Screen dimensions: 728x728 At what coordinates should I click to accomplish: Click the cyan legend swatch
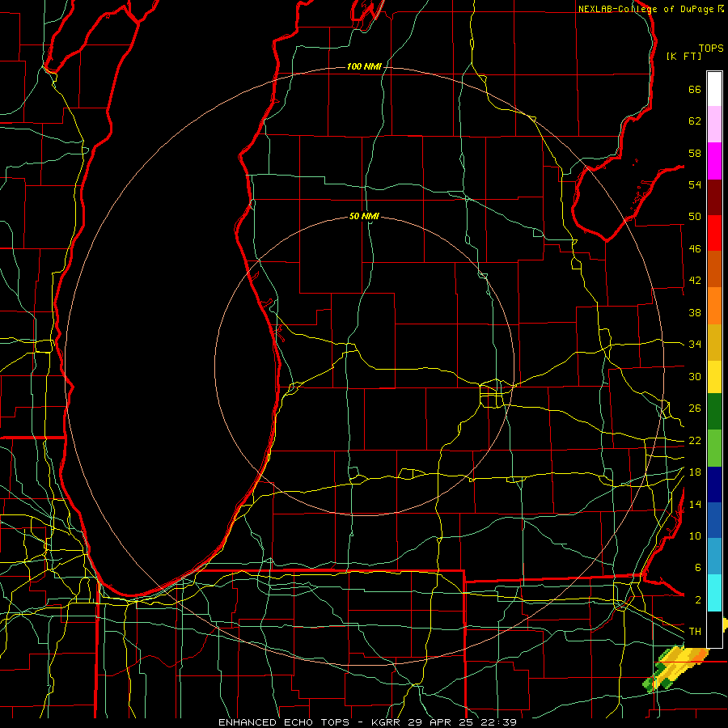[714, 593]
